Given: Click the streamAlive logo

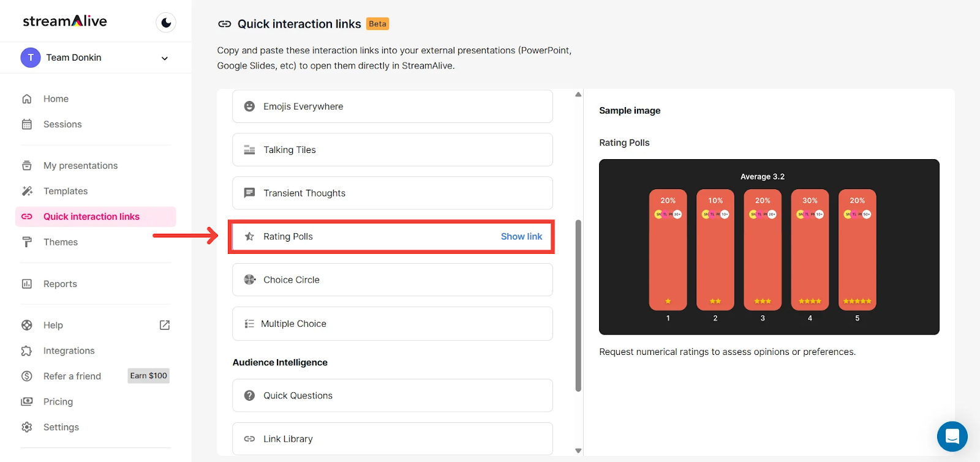Looking at the screenshot, I should (x=65, y=21).
